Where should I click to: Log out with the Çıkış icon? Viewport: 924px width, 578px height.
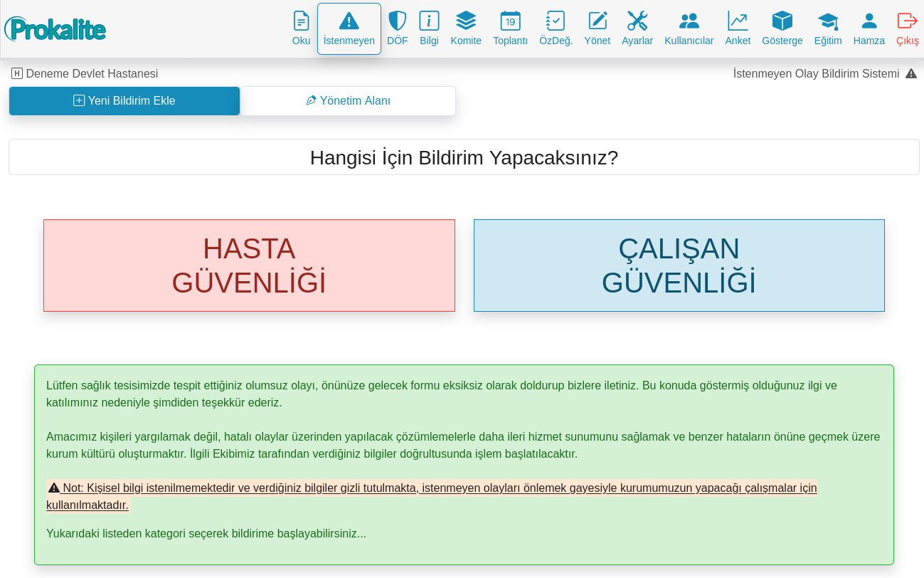click(908, 21)
